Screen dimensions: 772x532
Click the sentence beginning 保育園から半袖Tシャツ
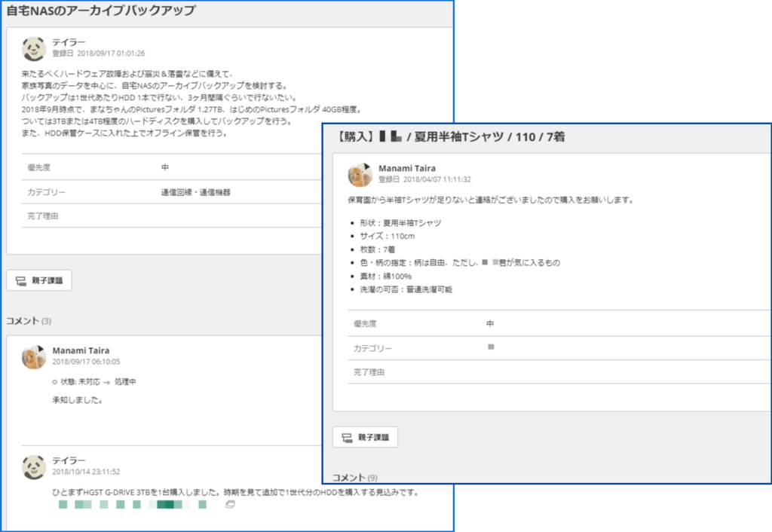(491, 200)
